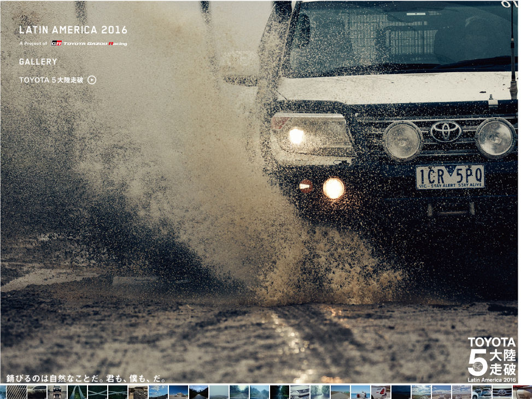Open the Toyota Gazoo Racing logo link

tap(89, 43)
